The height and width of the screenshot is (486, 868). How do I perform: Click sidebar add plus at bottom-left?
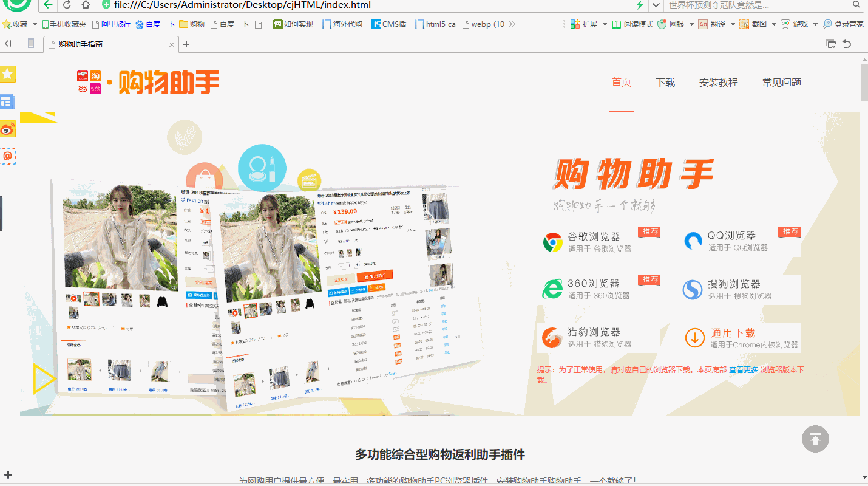[x=8, y=475]
